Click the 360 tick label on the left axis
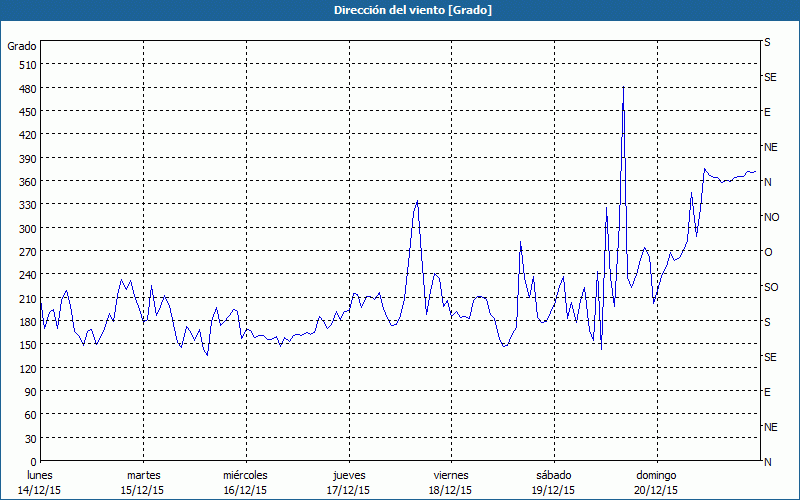 click(x=26, y=182)
